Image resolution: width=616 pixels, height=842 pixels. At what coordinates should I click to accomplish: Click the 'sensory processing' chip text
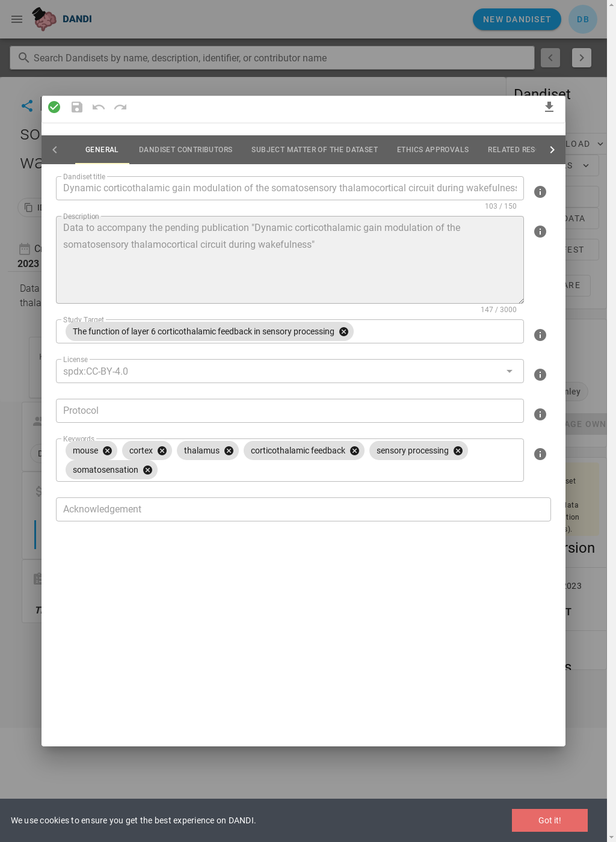413,450
